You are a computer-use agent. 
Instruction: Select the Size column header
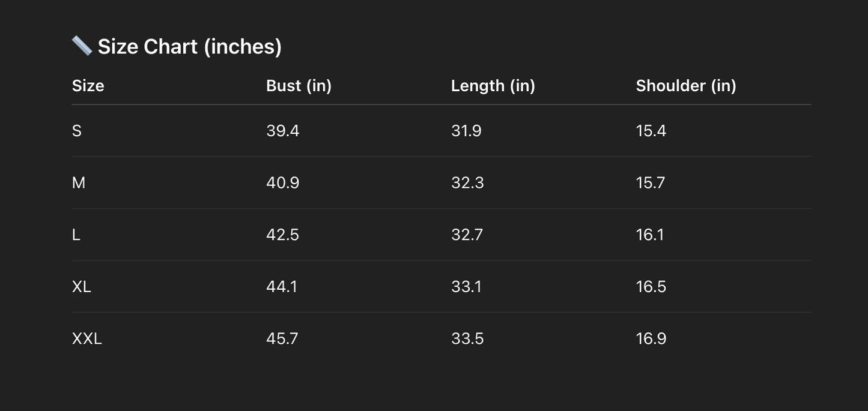click(x=88, y=86)
